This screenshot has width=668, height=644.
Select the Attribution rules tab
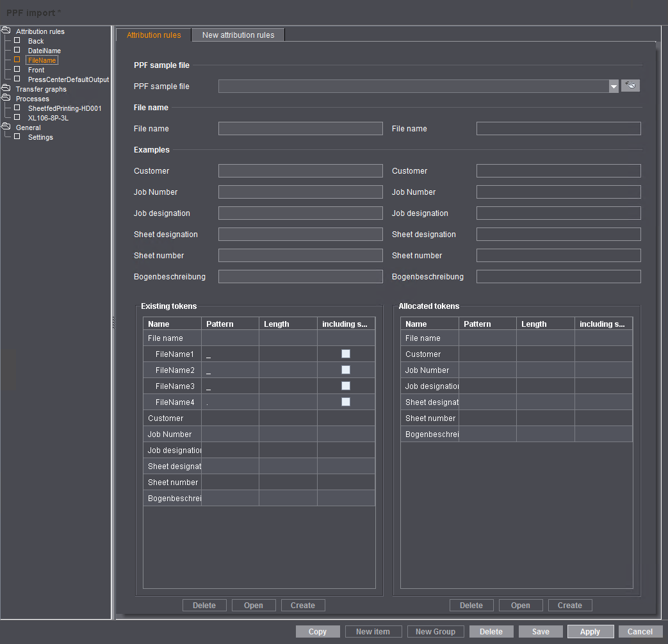(x=154, y=35)
